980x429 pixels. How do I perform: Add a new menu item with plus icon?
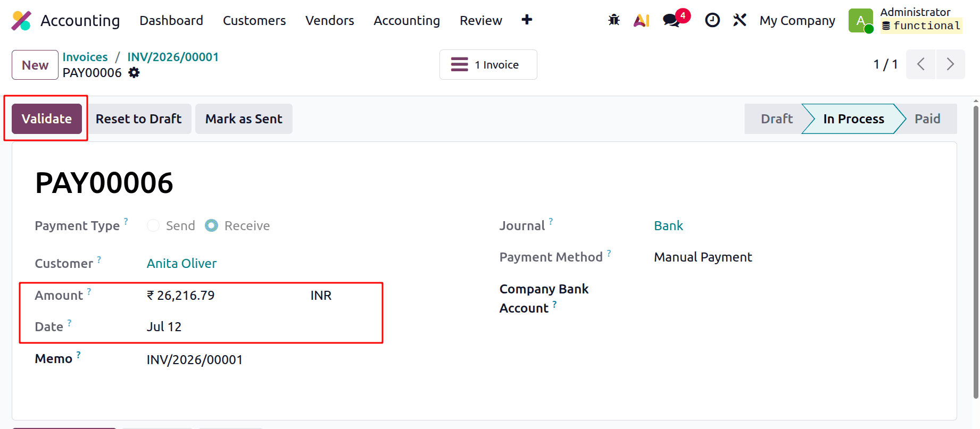click(x=527, y=20)
